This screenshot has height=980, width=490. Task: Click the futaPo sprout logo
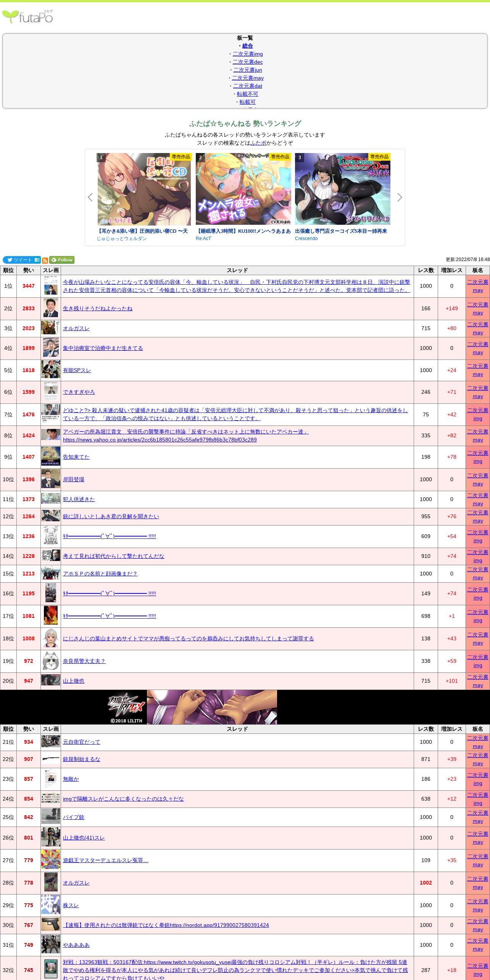27,17
